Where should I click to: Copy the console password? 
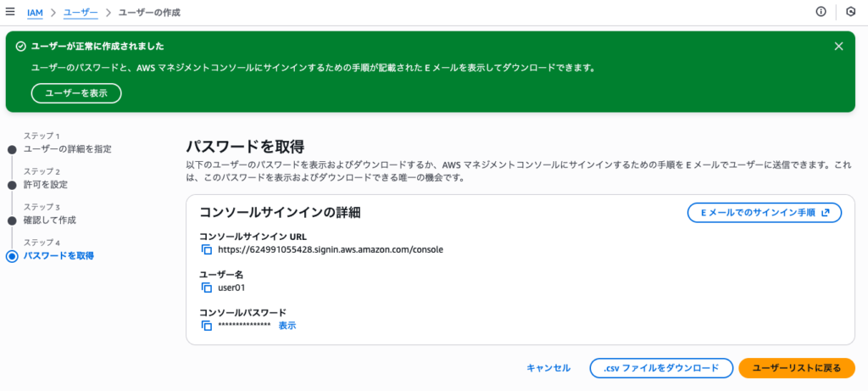coord(206,326)
